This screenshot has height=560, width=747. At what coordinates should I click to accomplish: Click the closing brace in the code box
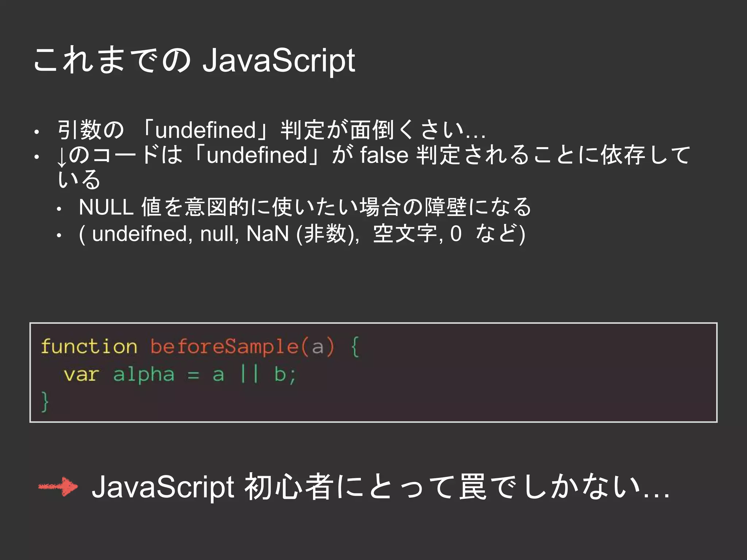[45, 402]
